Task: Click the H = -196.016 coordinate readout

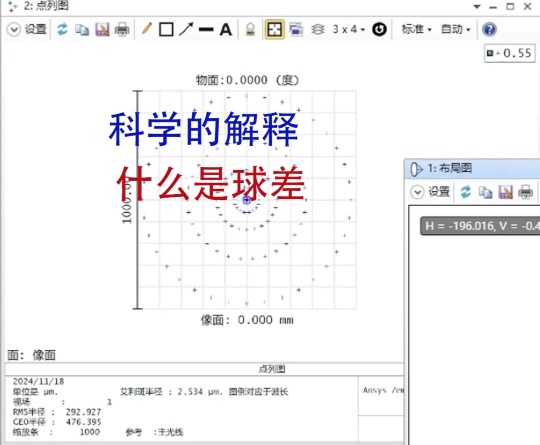Action: point(480,226)
